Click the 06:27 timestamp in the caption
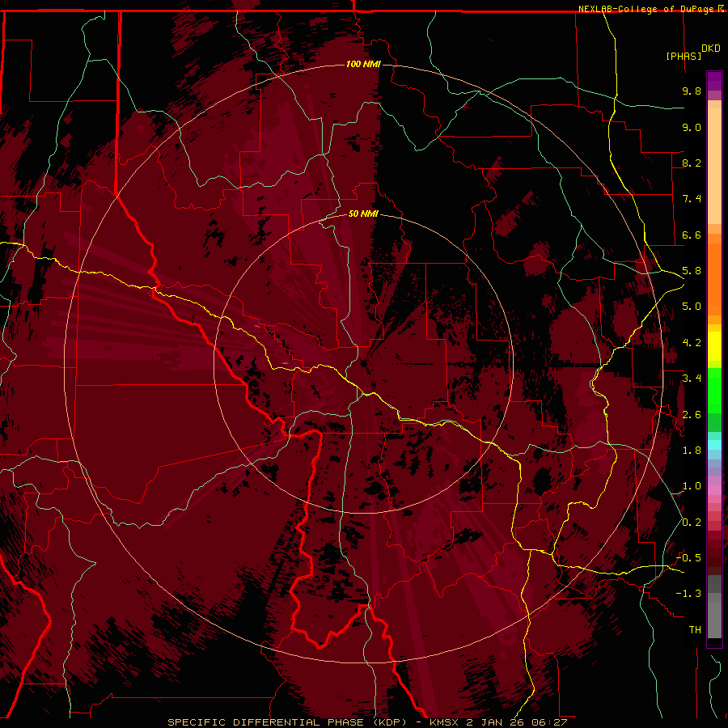This screenshot has width=728, height=728. 549,722
